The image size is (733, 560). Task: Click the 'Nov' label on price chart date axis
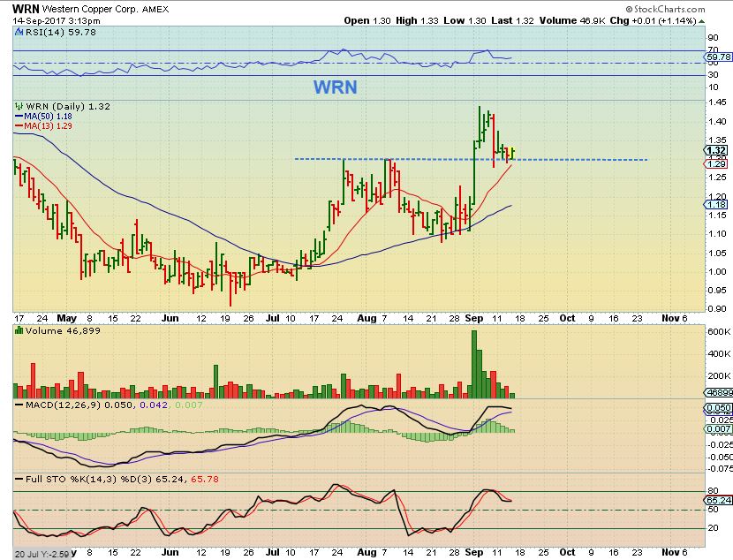[670, 318]
